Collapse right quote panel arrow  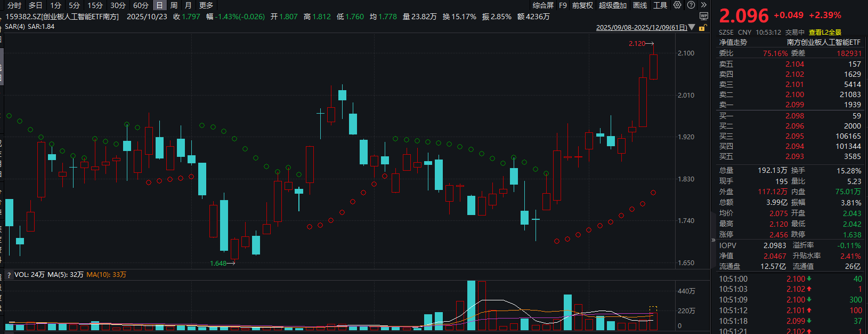pos(713,240)
